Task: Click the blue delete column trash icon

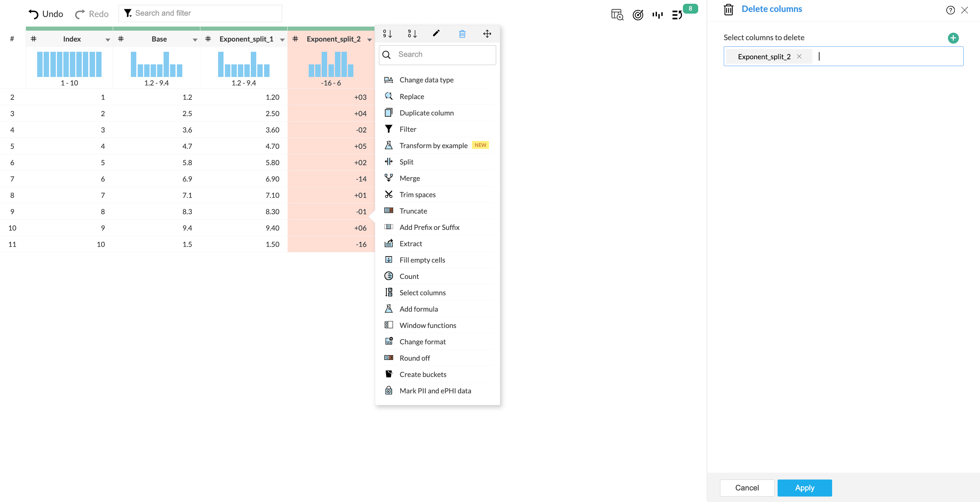Action: (x=462, y=34)
